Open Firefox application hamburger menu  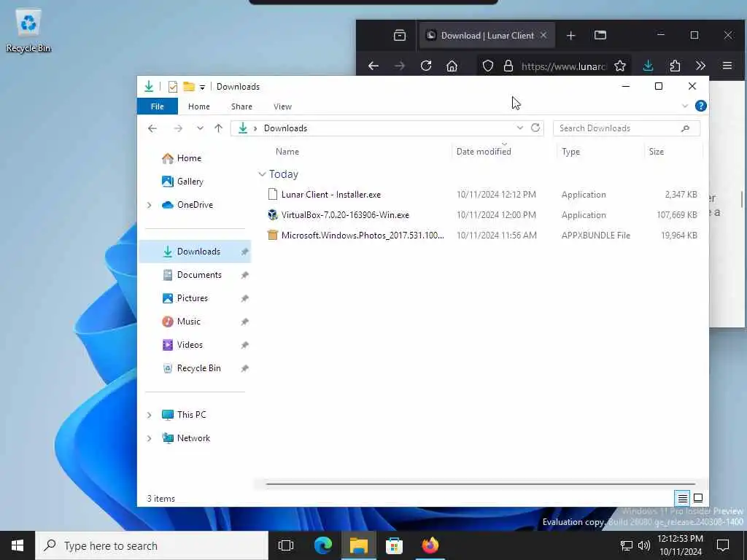point(727,66)
